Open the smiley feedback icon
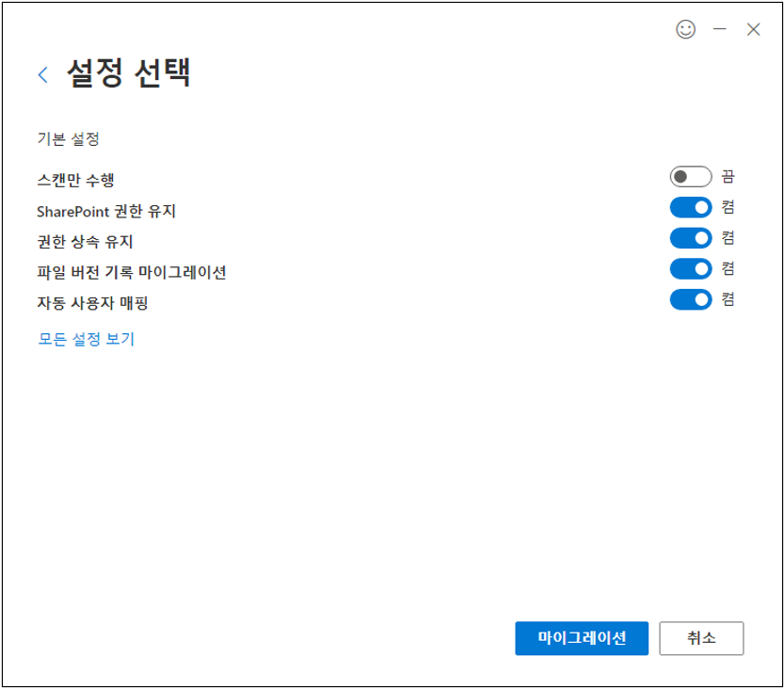This screenshot has width=784, height=689. point(685,29)
